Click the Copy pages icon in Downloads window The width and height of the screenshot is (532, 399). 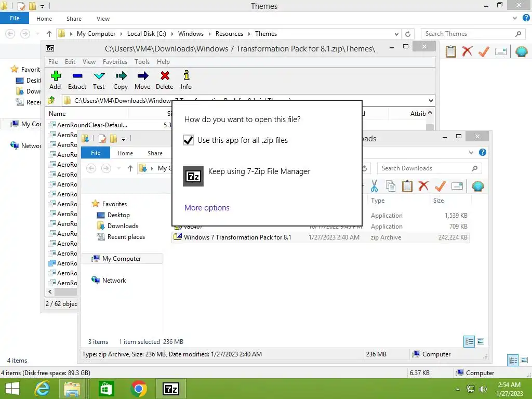[391, 186]
